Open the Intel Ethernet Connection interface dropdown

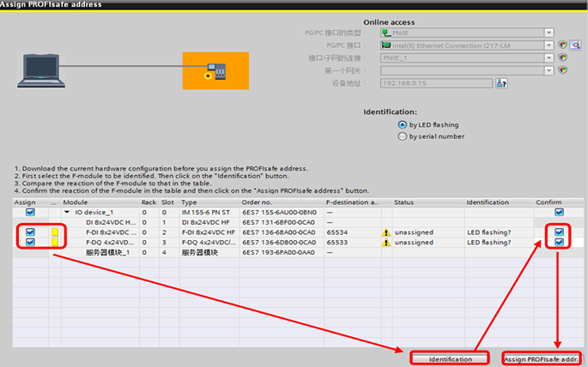(x=549, y=45)
